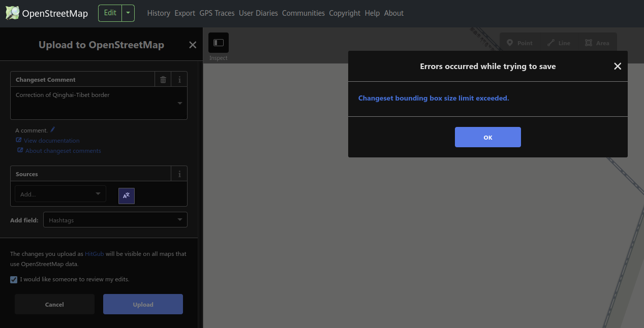The width and height of the screenshot is (644, 328).
Task: Open the Communities page
Action: coord(303,13)
